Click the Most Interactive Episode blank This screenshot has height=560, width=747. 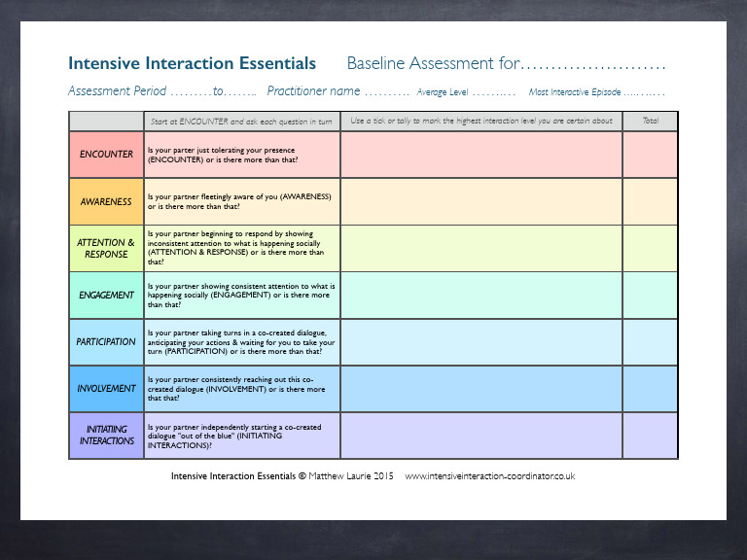point(644,93)
